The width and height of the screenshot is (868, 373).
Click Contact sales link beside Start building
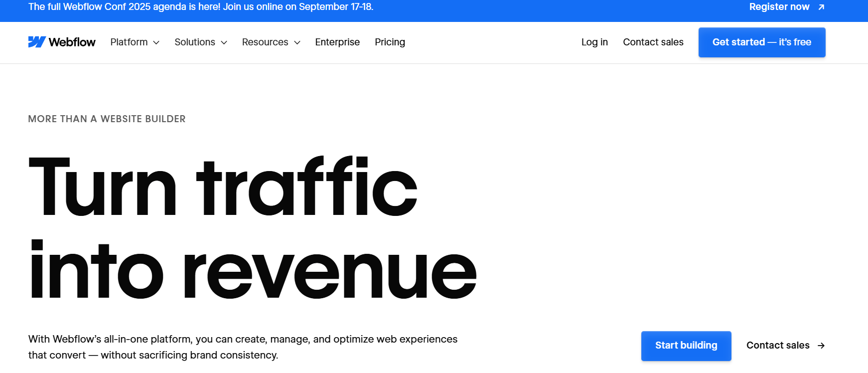(778, 346)
